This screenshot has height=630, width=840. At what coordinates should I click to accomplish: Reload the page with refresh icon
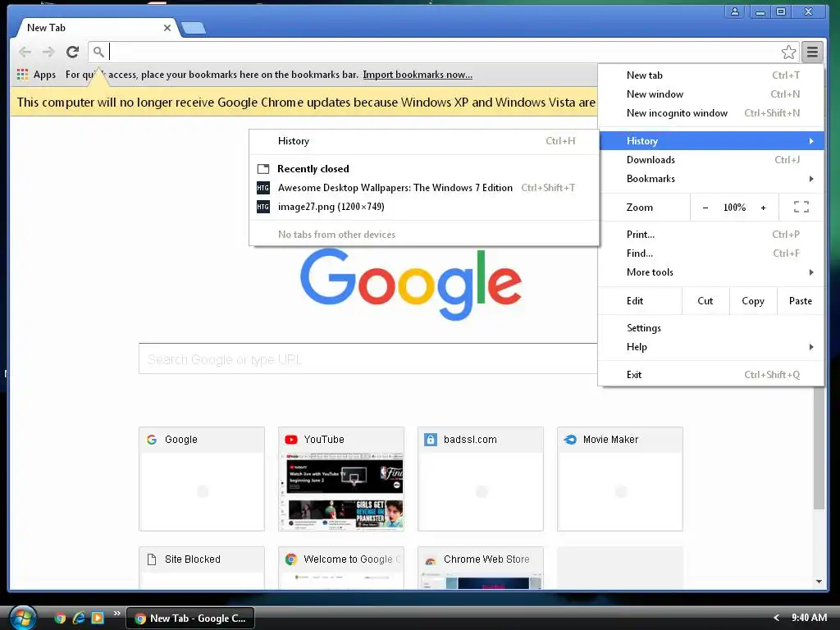(72, 52)
